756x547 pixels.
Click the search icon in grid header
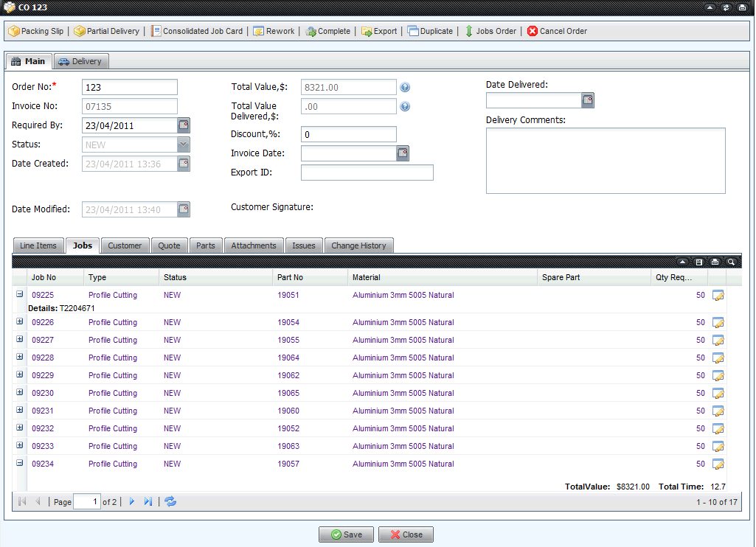click(730, 262)
